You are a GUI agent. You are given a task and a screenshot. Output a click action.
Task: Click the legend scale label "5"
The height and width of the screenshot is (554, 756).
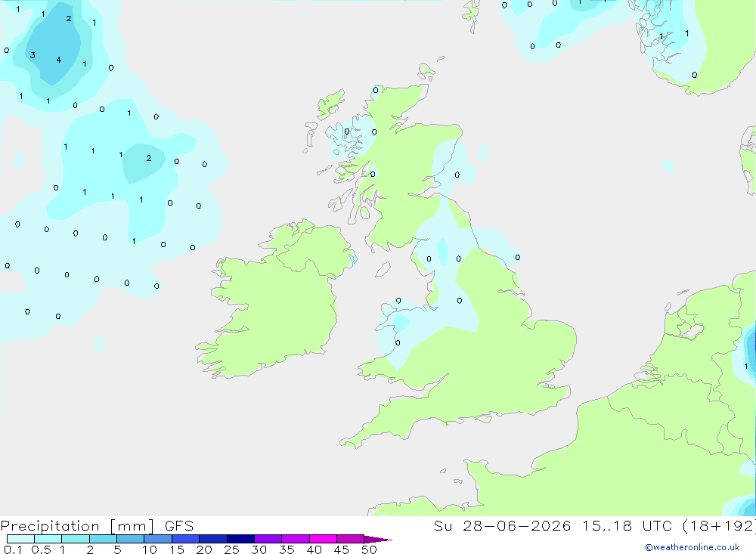tap(117, 549)
